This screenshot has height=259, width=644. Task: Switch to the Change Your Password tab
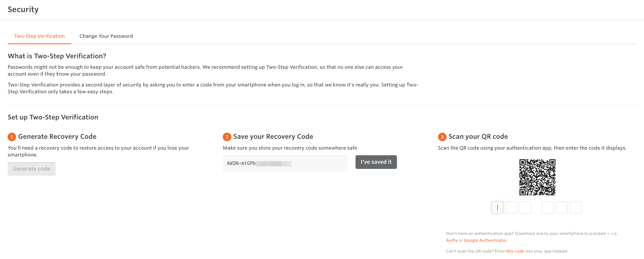(106, 36)
